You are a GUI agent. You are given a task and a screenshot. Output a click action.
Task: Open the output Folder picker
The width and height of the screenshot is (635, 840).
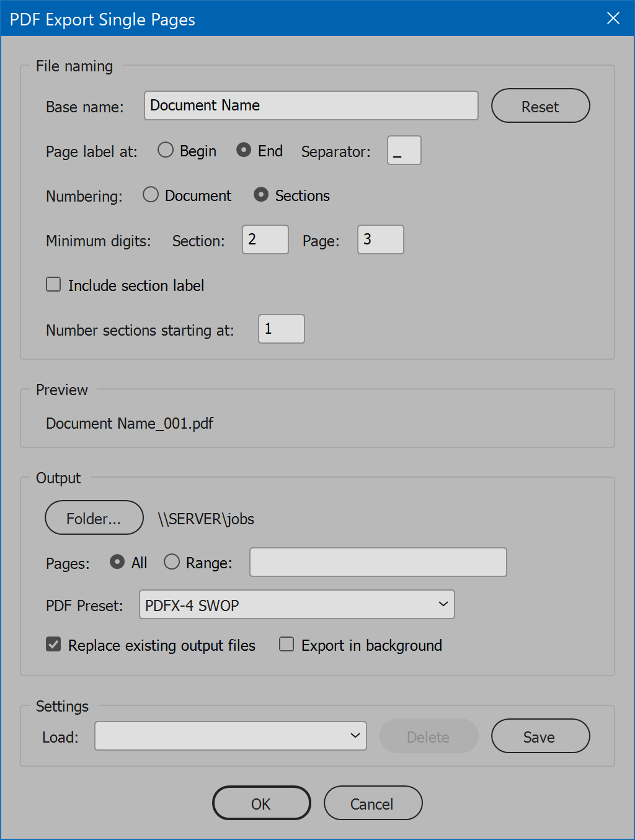point(94,517)
